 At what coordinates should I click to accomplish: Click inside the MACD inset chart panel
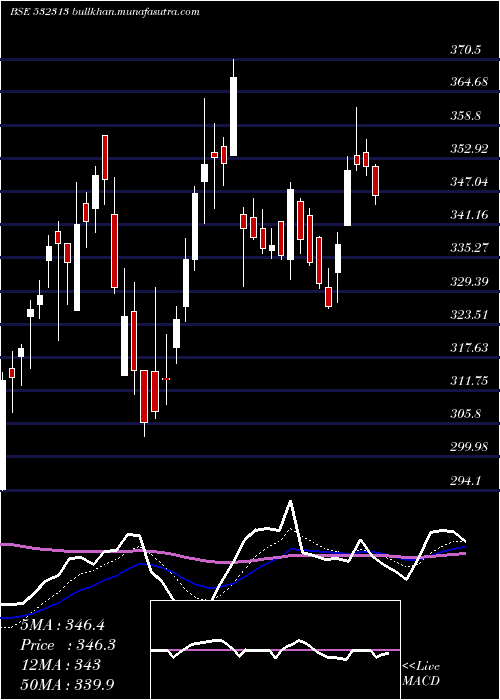pos(275,650)
